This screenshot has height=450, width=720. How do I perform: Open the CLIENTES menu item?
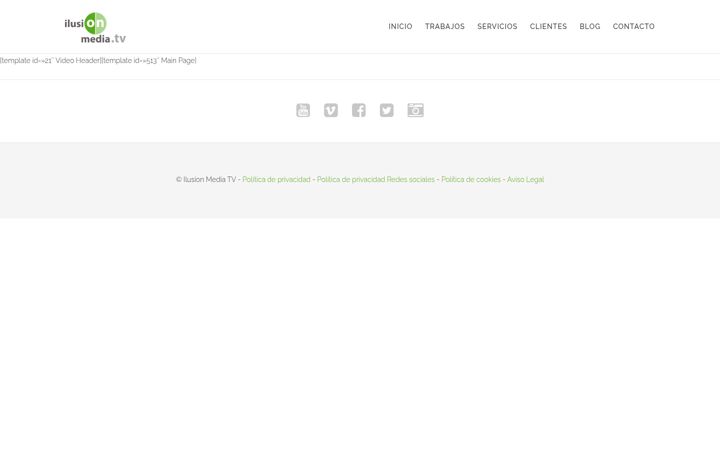point(548,27)
